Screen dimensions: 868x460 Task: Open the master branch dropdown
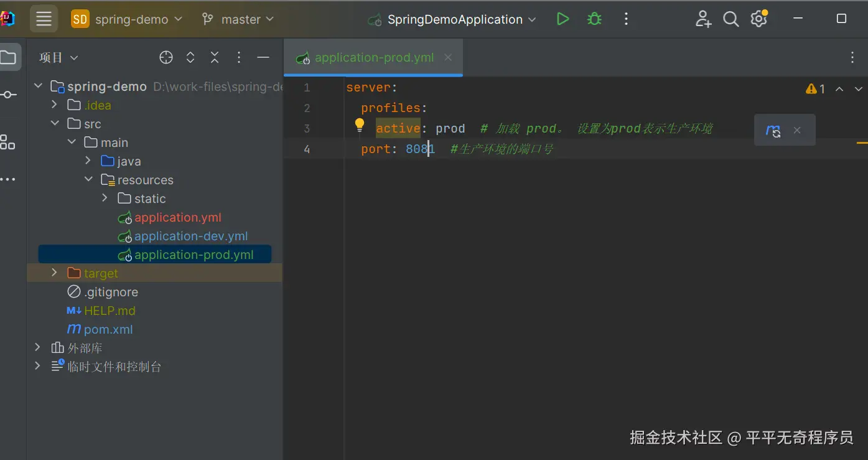238,19
